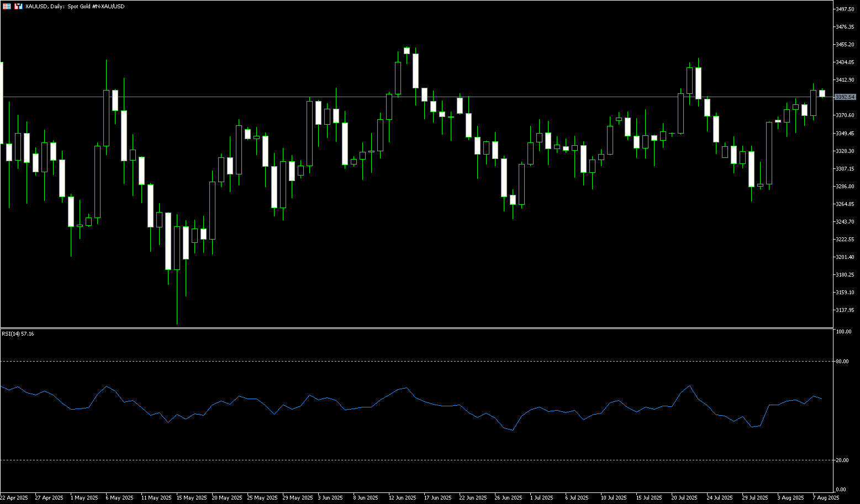Screen dimensions: 860x504
Task: Click the 3 Aug 2025 date label
Action: click(x=790, y=498)
